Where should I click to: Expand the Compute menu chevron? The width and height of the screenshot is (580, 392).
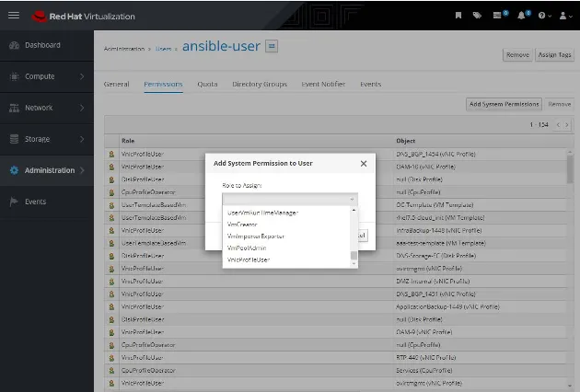pyautogui.click(x=82, y=76)
